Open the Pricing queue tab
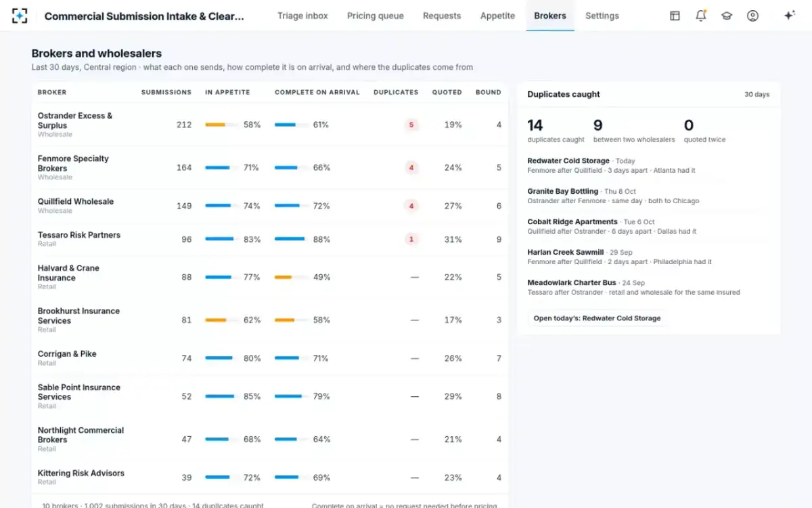 click(x=376, y=16)
